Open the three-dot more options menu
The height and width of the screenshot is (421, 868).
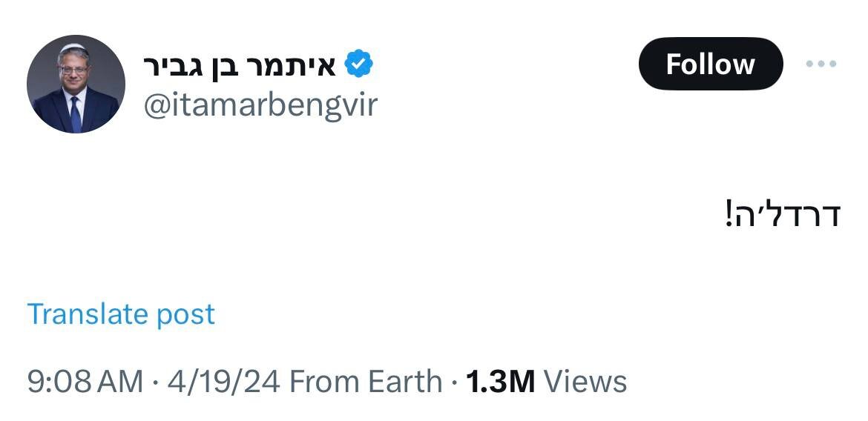point(821,64)
